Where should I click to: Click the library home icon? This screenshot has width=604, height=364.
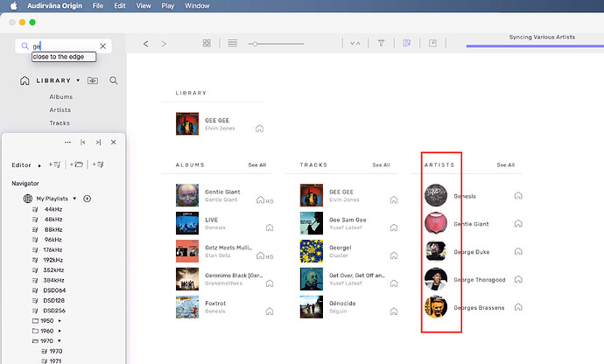25,80
